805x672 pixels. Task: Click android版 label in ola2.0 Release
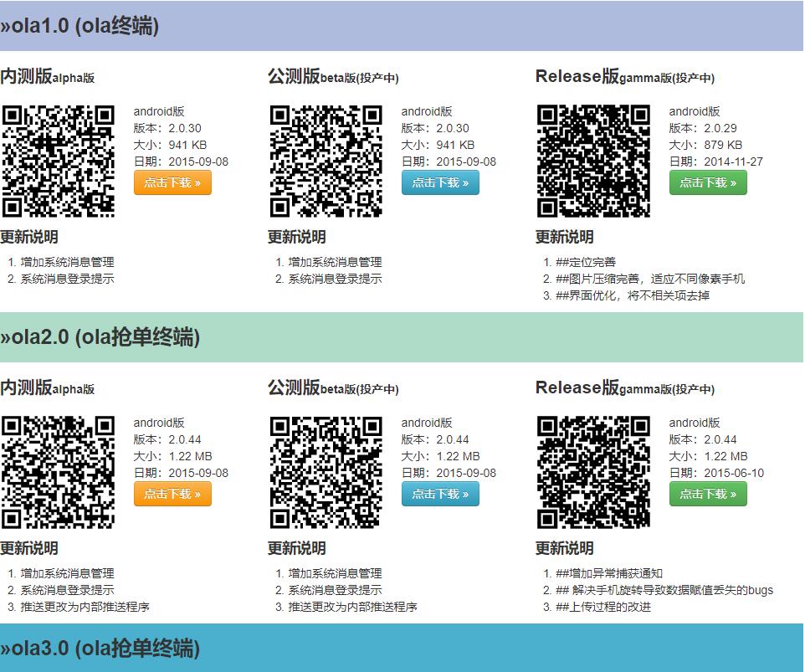point(694,423)
